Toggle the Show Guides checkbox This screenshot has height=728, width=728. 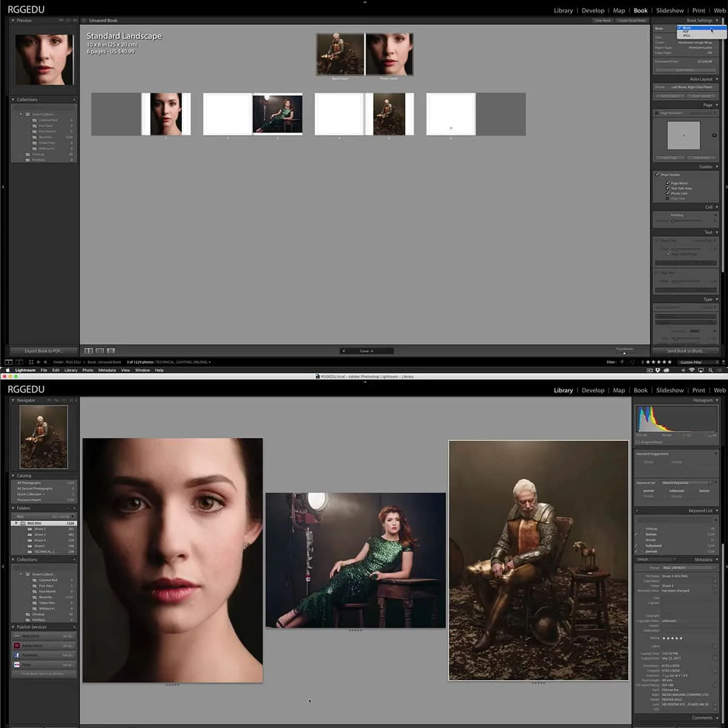(x=657, y=175)
